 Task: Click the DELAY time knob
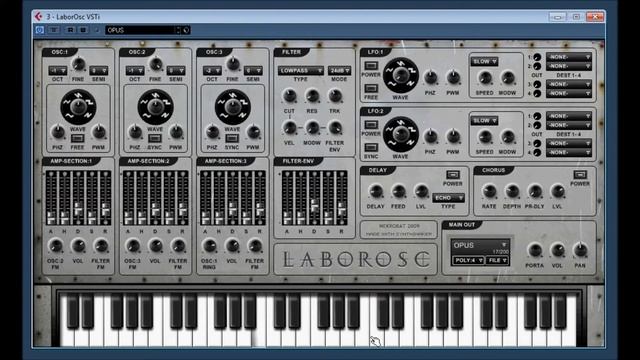376,191
